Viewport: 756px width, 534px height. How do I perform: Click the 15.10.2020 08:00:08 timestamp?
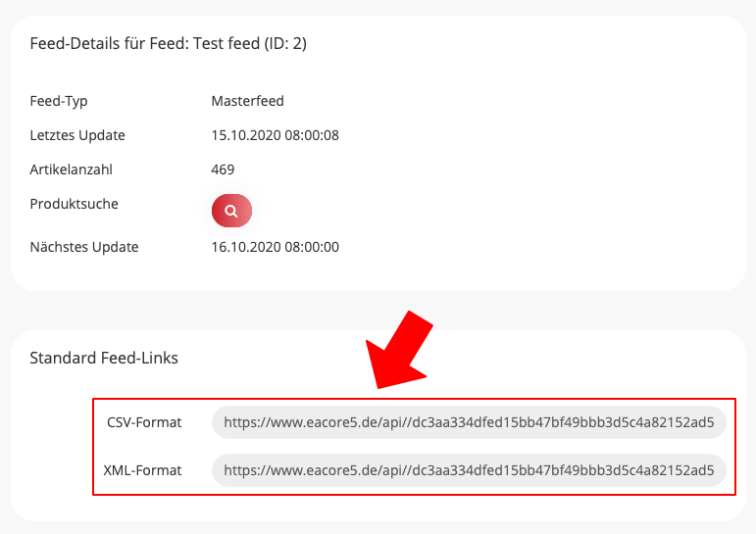pyautogui.click(x=275, y=135)
